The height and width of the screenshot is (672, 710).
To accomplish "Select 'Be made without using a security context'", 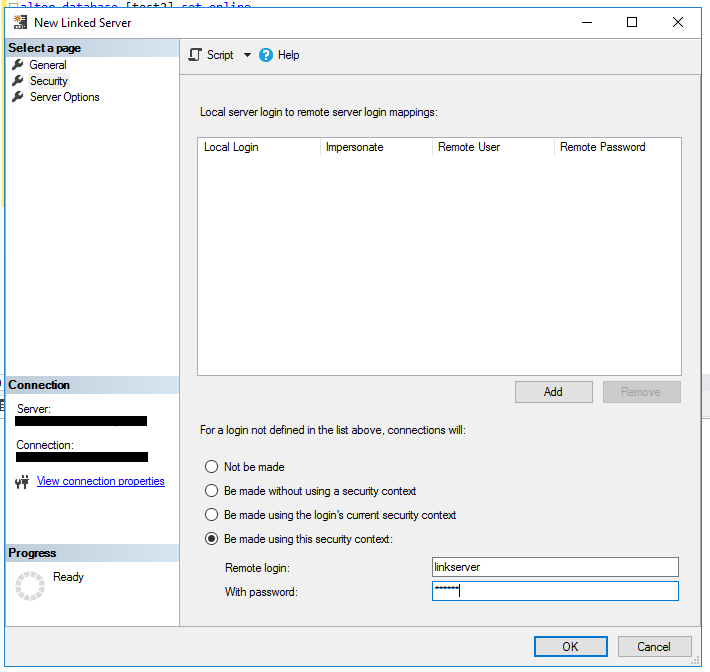I will (x=211, y=491).
